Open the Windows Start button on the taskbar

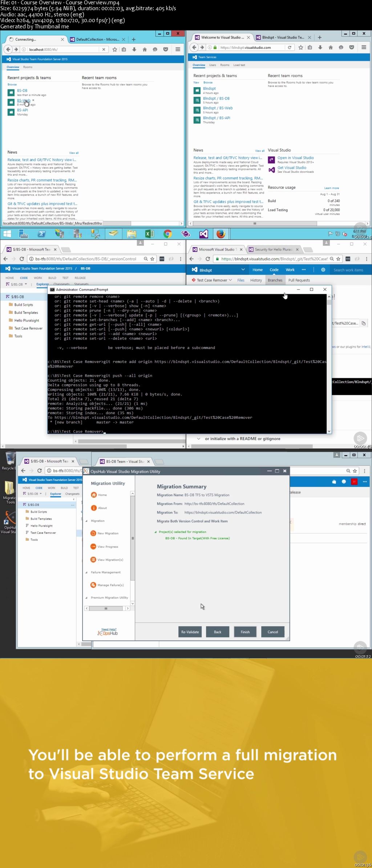click(x=7, y=234)
